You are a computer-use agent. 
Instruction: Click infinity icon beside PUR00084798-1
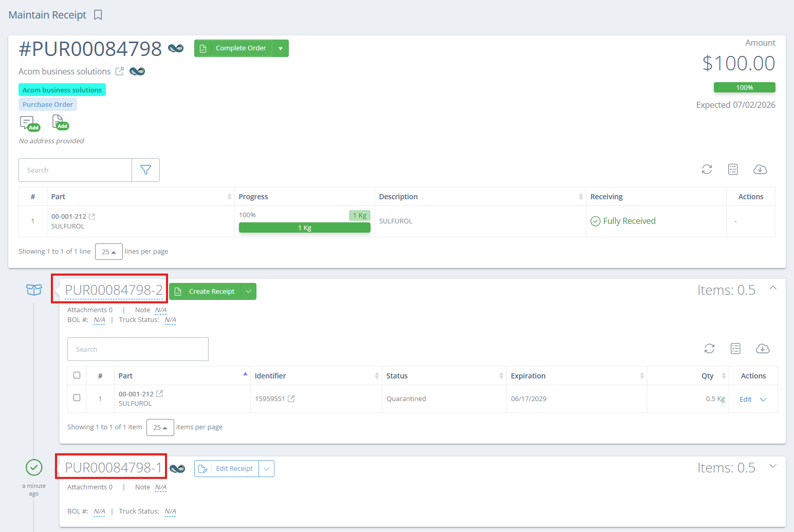(x=177, y=468)
